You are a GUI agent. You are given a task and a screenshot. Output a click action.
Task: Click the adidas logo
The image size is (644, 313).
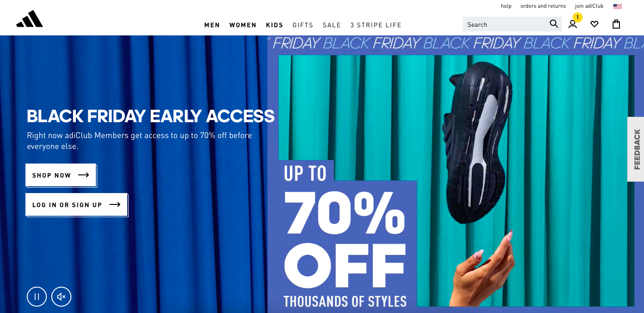click(x=30, y=19)
